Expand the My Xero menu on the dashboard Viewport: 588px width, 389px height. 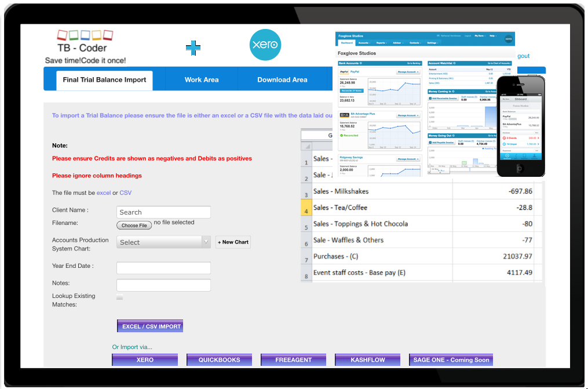(x=479, y=36)
